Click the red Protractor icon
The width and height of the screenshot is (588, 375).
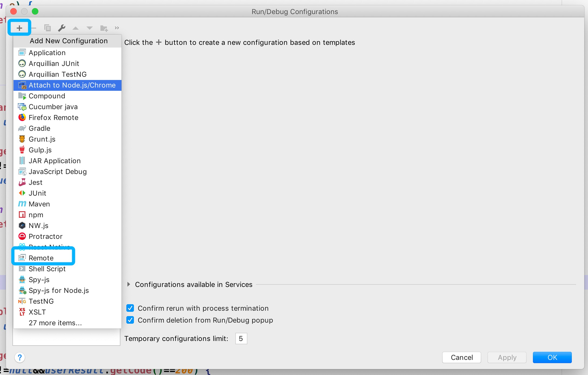tap(22, 236)
